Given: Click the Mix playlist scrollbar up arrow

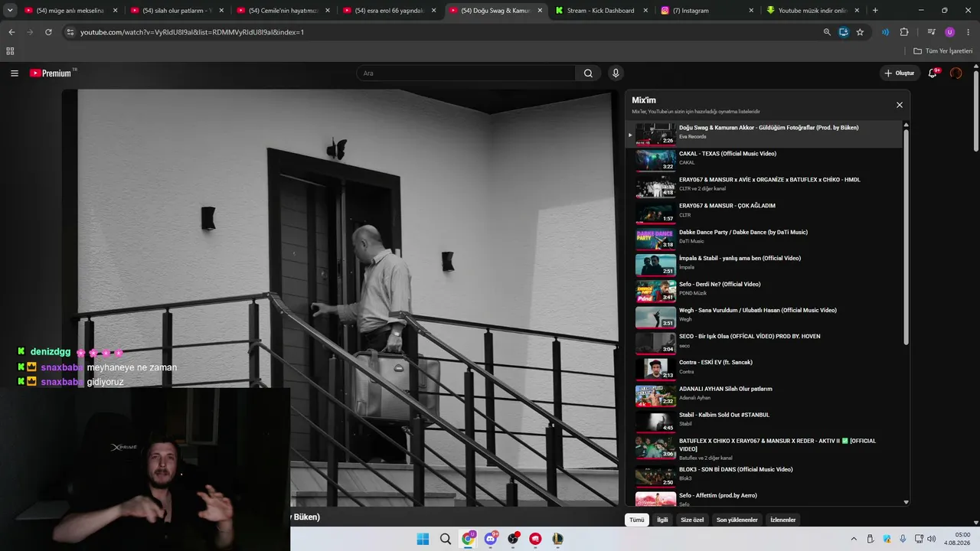Looking at the screenshot, I should coord(906,125).
